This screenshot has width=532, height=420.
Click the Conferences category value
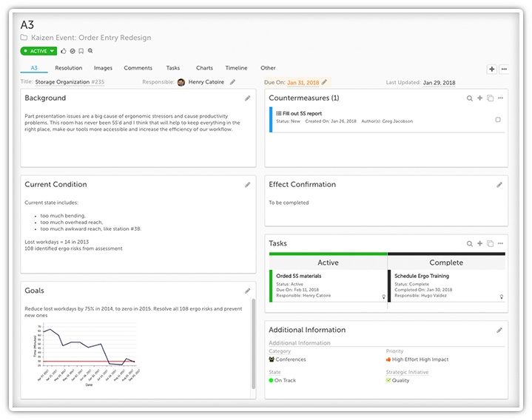pyautogui.click(x=291, y=359)
